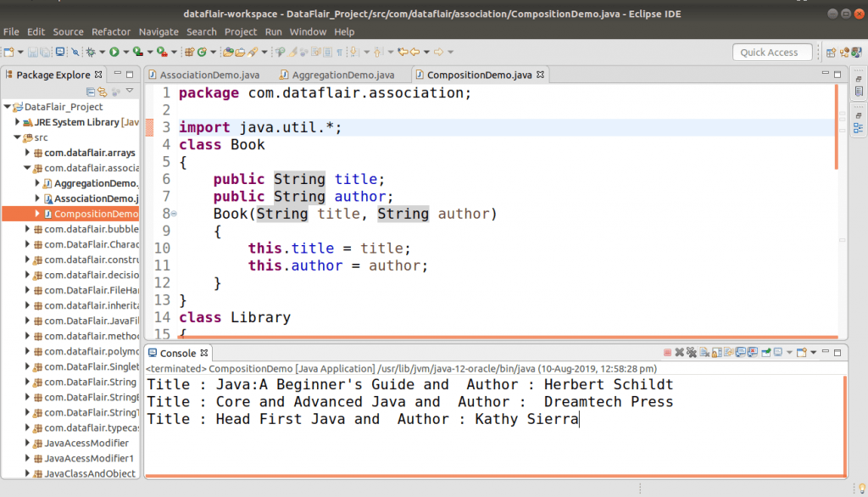868x497 pixels.
Task: Maximize the Console view
Action: [x=837, y=352]
